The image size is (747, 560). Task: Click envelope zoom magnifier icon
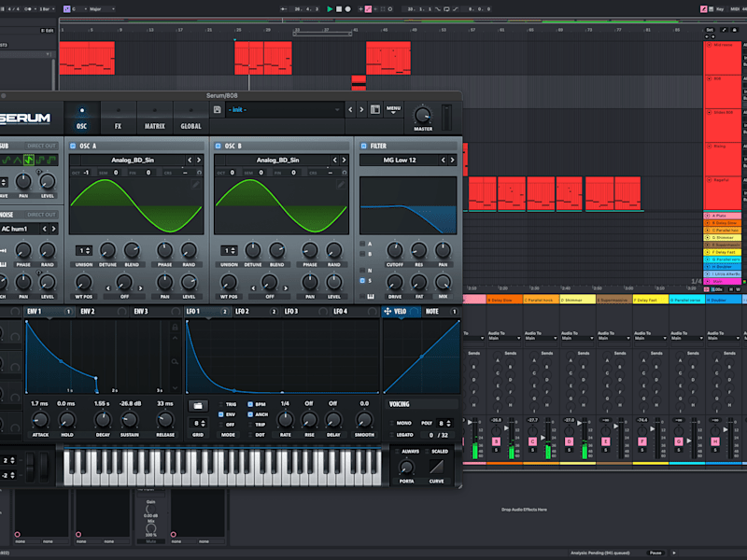point(175,362)
